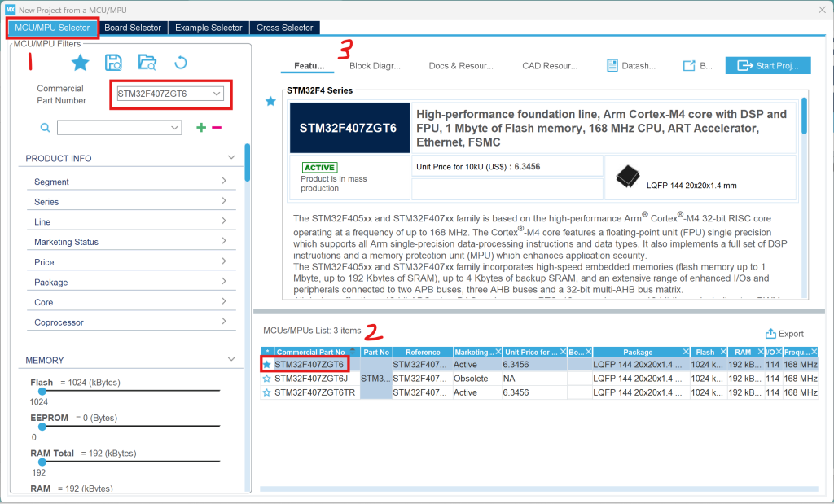Click the magnifier search icon in filters

click(46, 128)
